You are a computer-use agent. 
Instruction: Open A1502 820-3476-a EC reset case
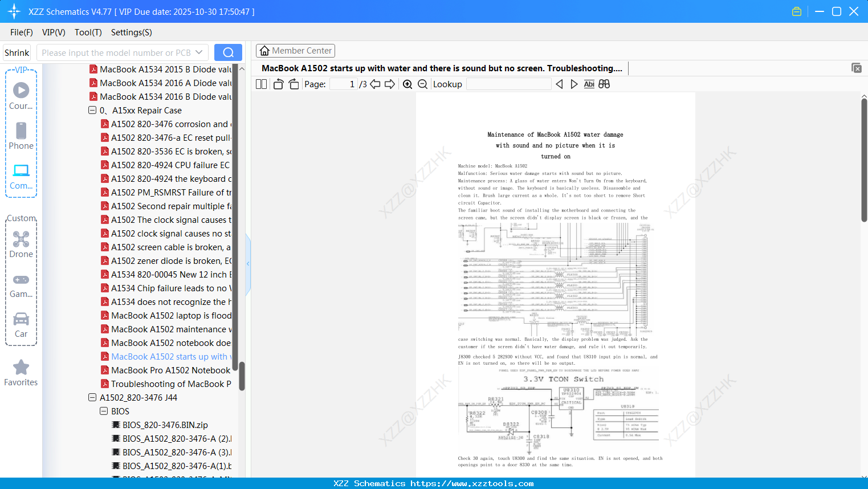tap(165, 137)
